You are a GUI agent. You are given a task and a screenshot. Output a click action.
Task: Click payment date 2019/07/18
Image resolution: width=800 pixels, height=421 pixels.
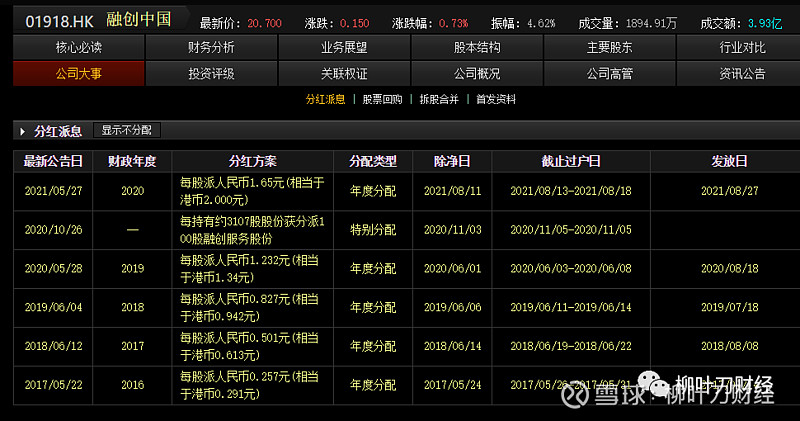coord(730,307)
